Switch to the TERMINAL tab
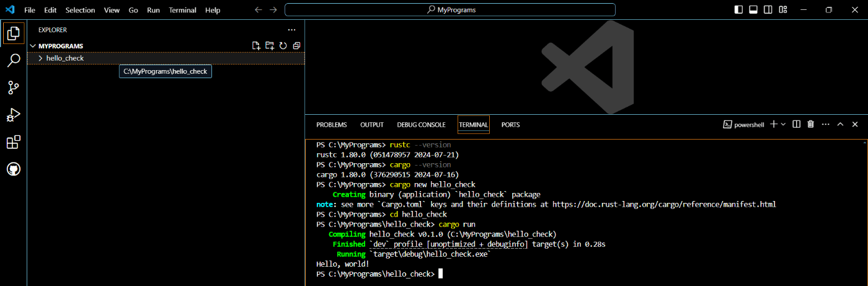This screenshot has height=286, width=868. [x=474, y=125]
